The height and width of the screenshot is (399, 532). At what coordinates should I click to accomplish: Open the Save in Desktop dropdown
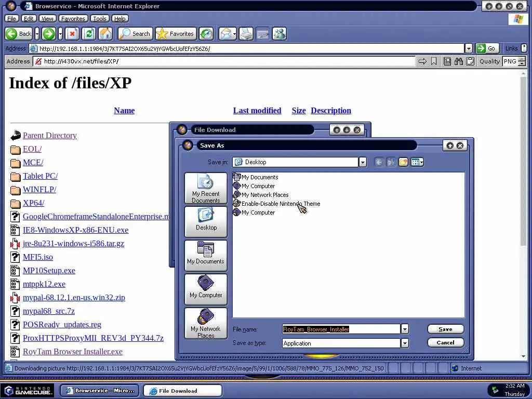click(362, 162)
